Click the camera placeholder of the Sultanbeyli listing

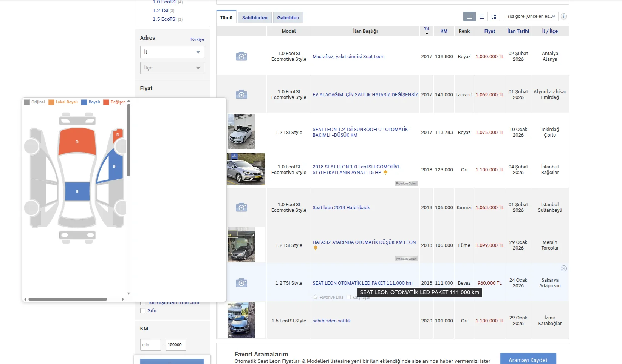(x=241, y=207)
